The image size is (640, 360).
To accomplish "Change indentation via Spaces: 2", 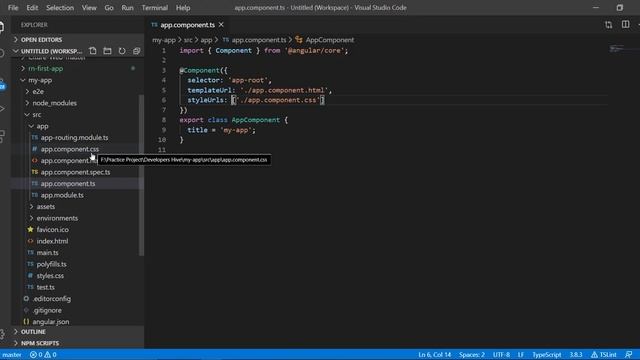I will (472, 355).
